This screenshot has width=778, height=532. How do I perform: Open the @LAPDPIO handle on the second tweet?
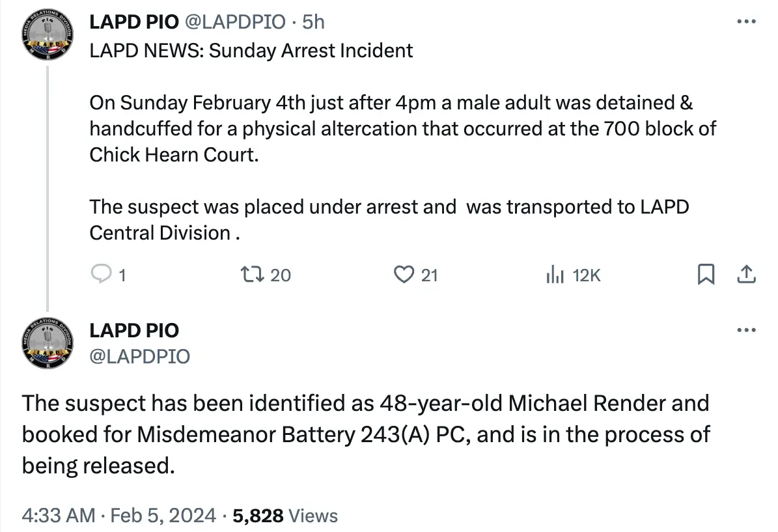(x=139, y=356)
